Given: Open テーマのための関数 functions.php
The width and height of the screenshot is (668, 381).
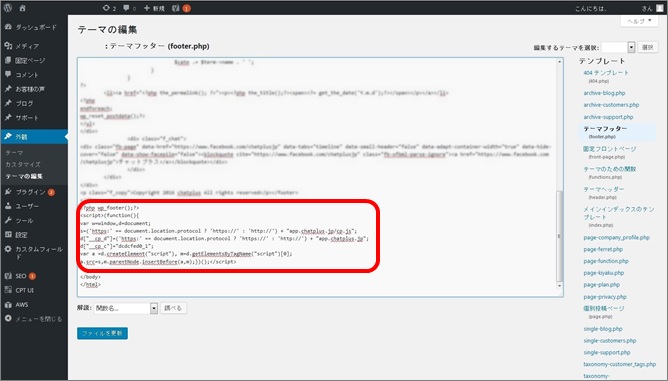Looking at the screenshot, I should coord(609,169).
